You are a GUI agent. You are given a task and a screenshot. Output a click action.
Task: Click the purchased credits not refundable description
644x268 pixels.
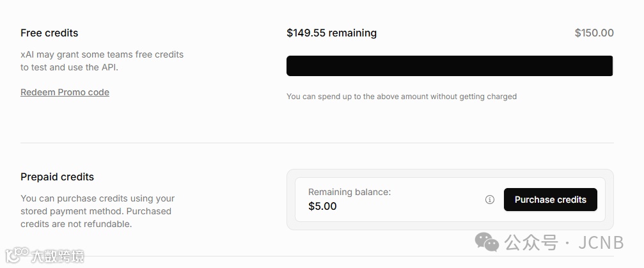pyautogui.click(x=97, y=211)
